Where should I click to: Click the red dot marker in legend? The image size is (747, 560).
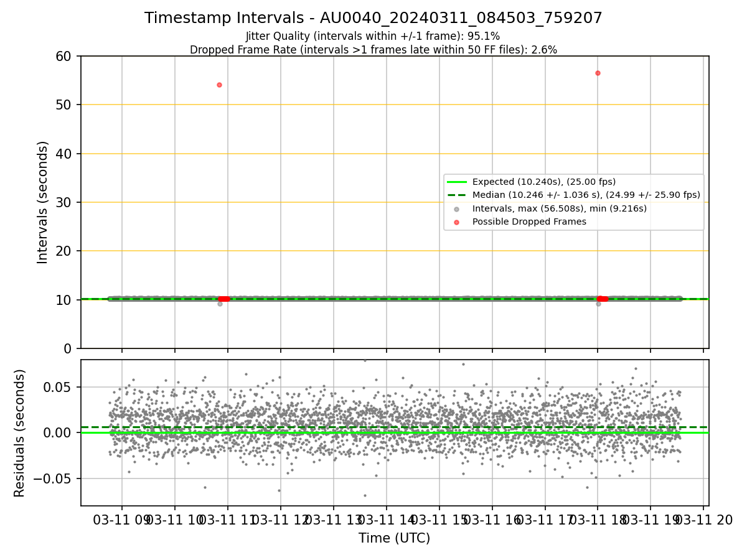pos(457,222)
